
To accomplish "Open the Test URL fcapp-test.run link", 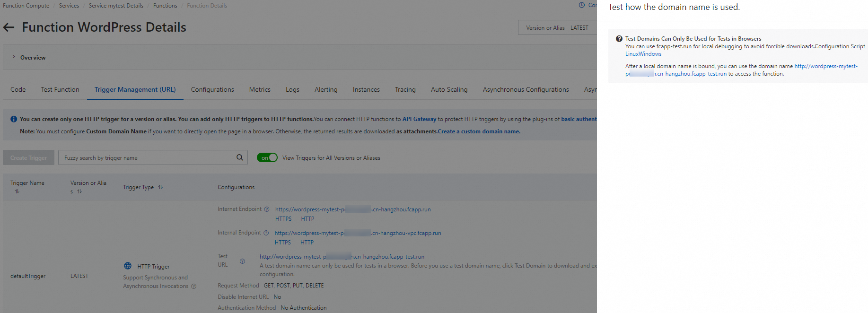I will click(342, 257).
